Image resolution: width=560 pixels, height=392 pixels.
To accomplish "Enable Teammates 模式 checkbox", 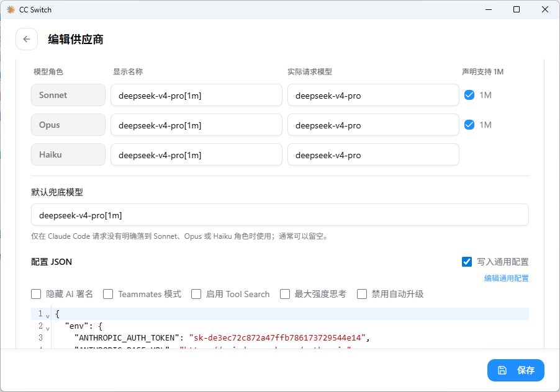I will click(108, 294).
